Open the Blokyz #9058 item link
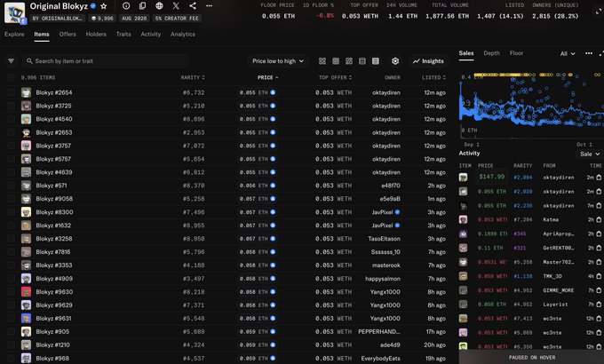Screen dimensions: 604x364 [x=54, y=199]
